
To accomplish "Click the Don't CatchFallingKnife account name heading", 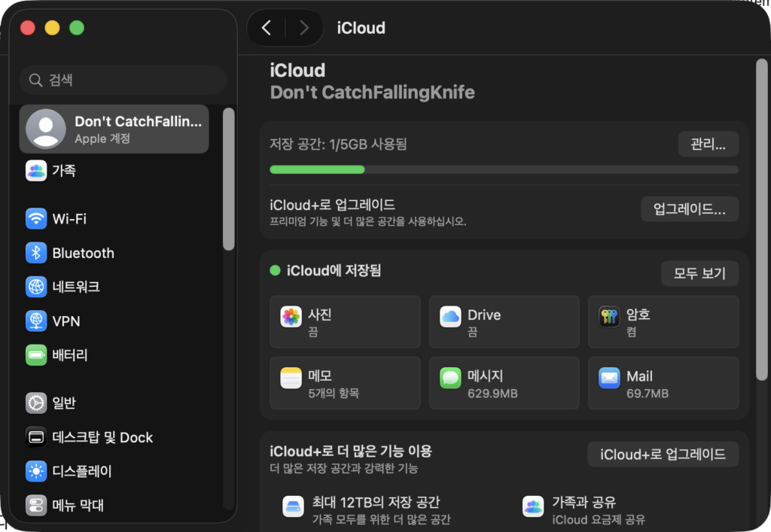I will coord(372,93).
